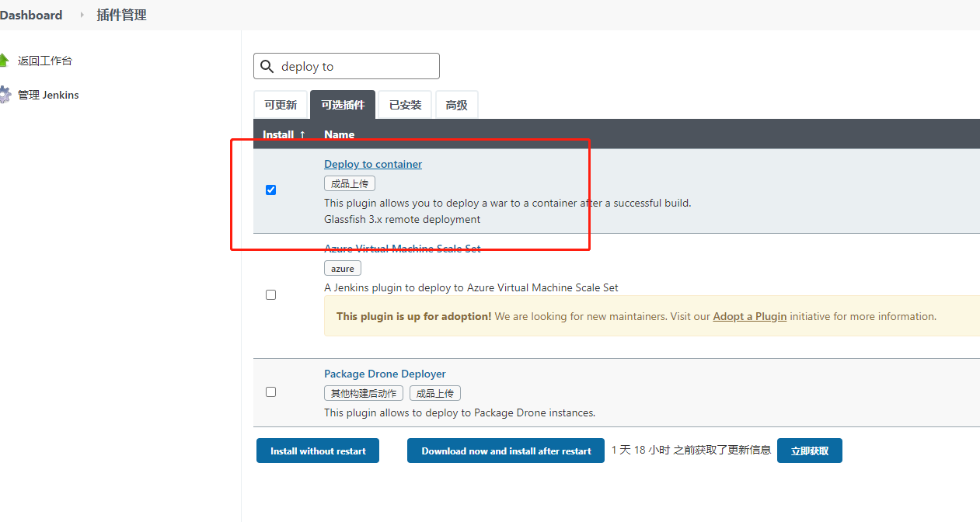Click the Name column header
980x522 pixels.
[339, 134]
